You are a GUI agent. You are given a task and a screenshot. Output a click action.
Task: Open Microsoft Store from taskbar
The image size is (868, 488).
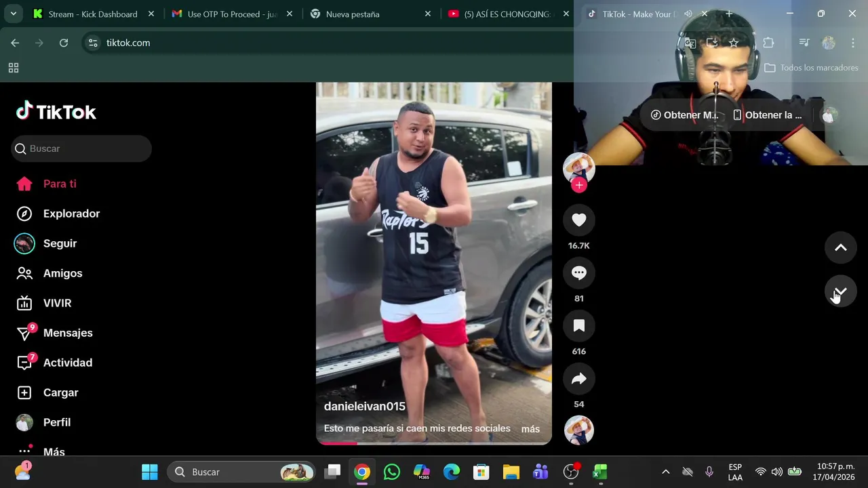click(481, 472)
